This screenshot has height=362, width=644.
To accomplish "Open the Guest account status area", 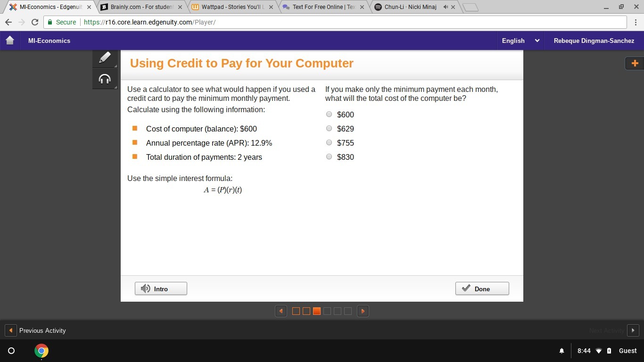I will [628, 351].
